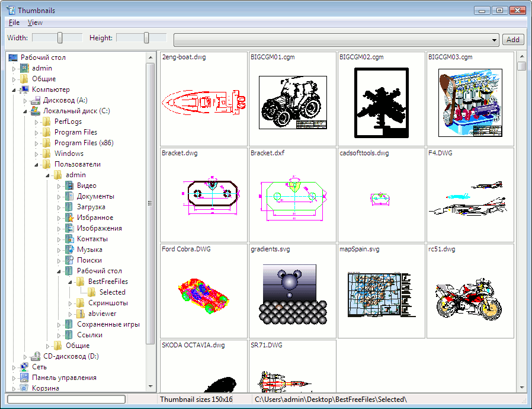The height and width of the screenshot is (409, 532).
Task: Select the gradients.svg thumbnail
Action: click(x=293, y=291)
